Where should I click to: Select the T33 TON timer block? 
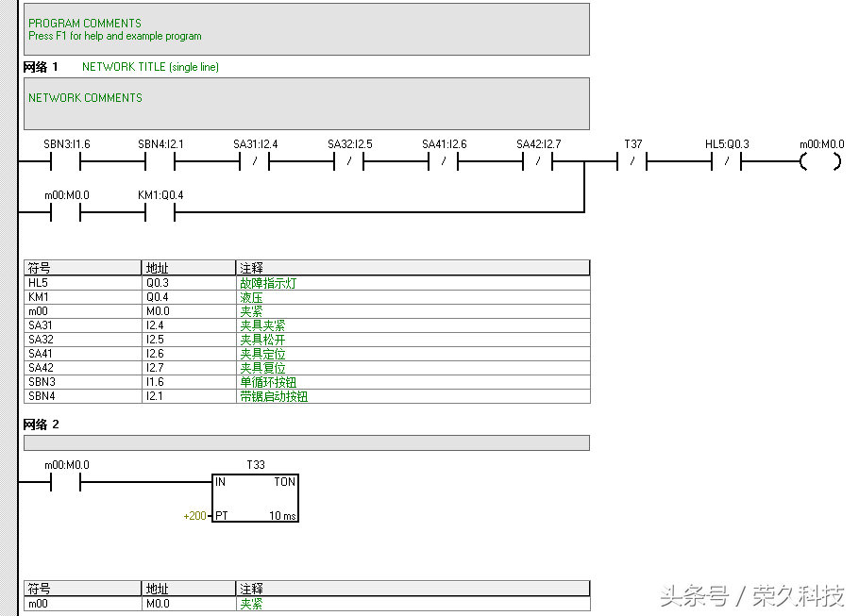coord(255,498)
